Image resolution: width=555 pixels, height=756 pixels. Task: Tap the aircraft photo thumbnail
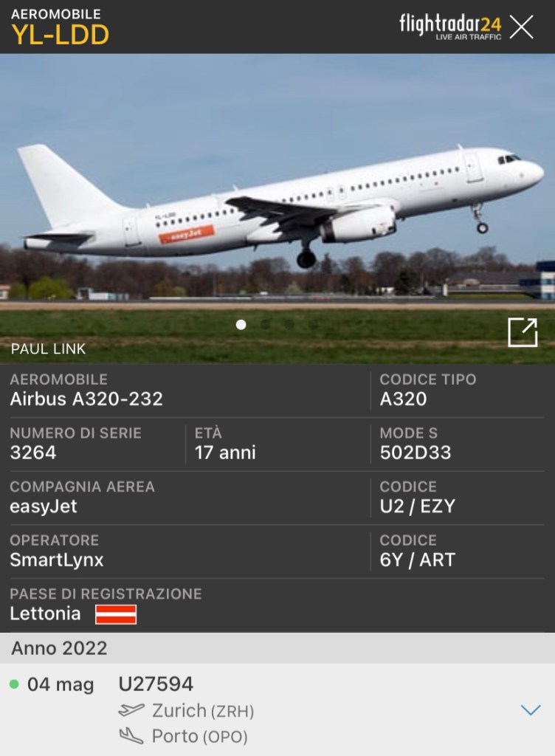coord(277,208)
